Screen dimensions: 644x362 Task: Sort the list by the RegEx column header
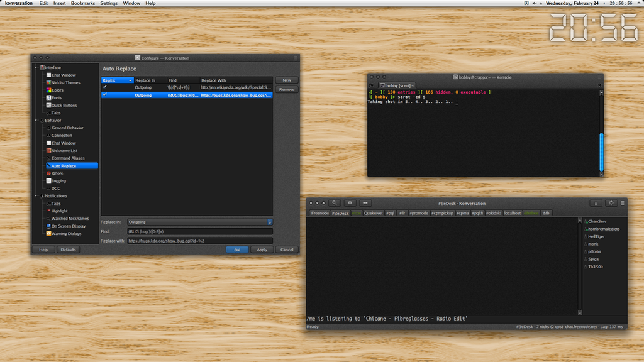[118, 80]
